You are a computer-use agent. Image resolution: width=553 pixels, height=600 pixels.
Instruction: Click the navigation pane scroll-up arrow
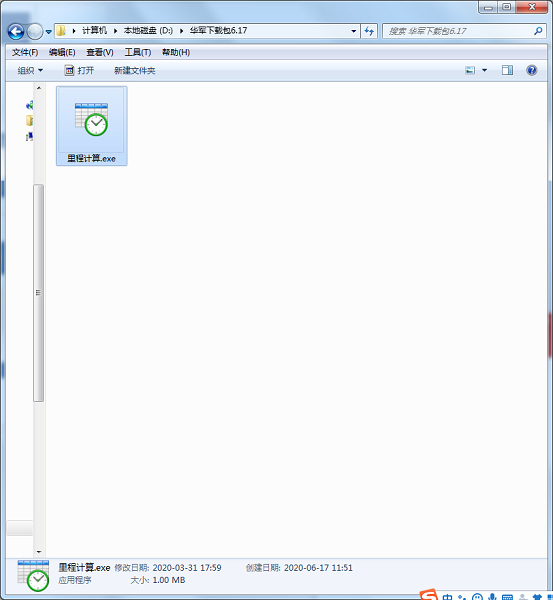pos(39,88)
